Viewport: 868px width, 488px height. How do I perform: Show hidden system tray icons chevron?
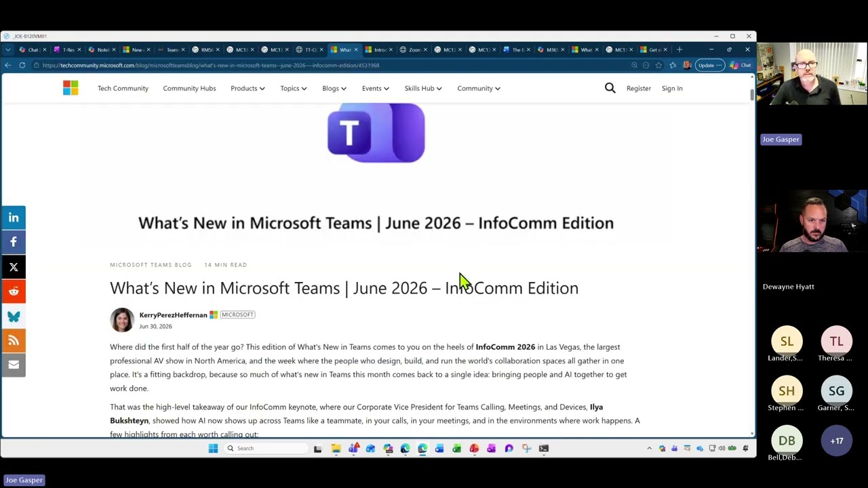pos(649,448)
